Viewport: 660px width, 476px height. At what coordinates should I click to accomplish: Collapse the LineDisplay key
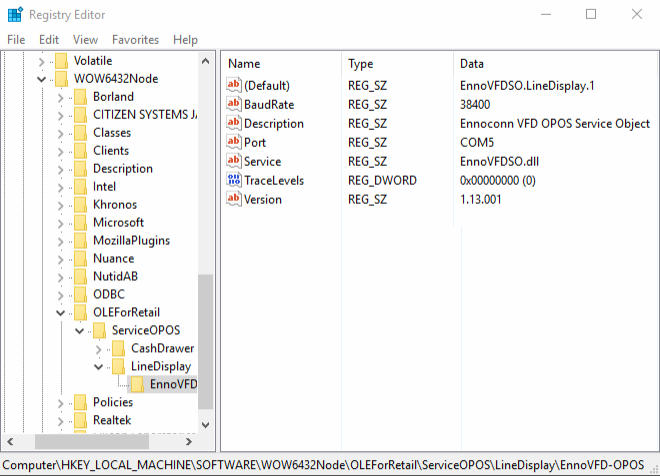coord(97,367)
